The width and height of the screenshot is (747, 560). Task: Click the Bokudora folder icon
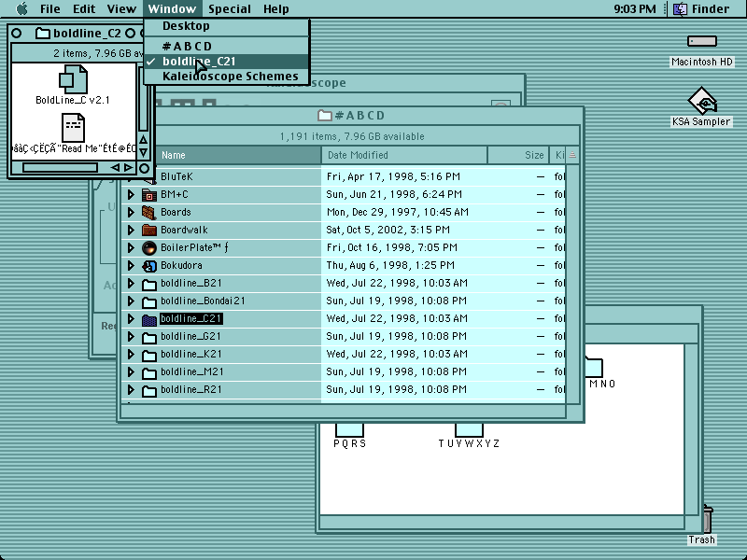point(149,266)
